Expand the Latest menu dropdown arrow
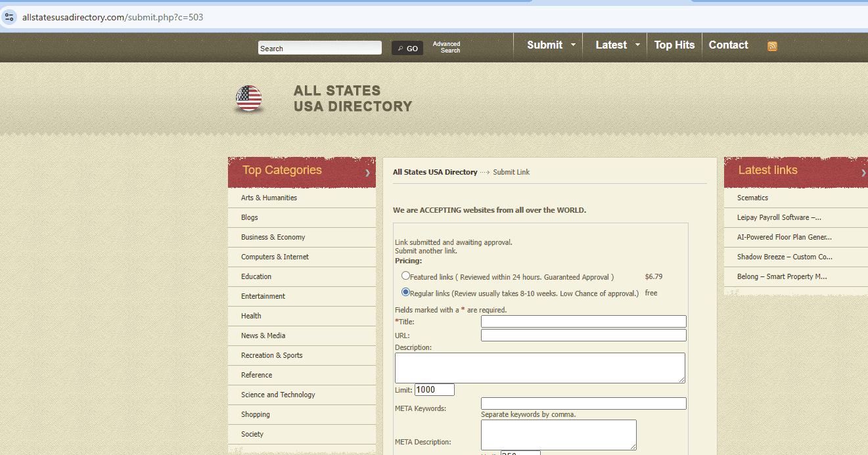868x455 pixels. [x=637, y=45]
